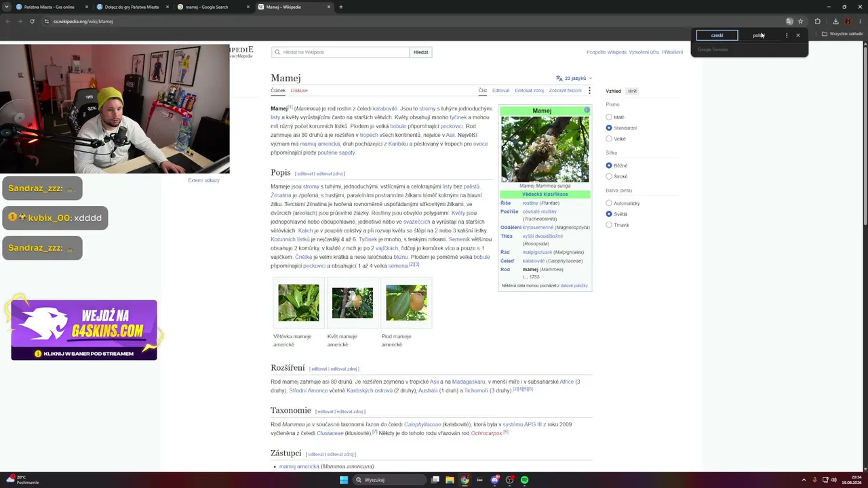This screenshot has width=868, height=488.
Task: Open Zobrazit historii tab
Action: [x=565, y=90]
